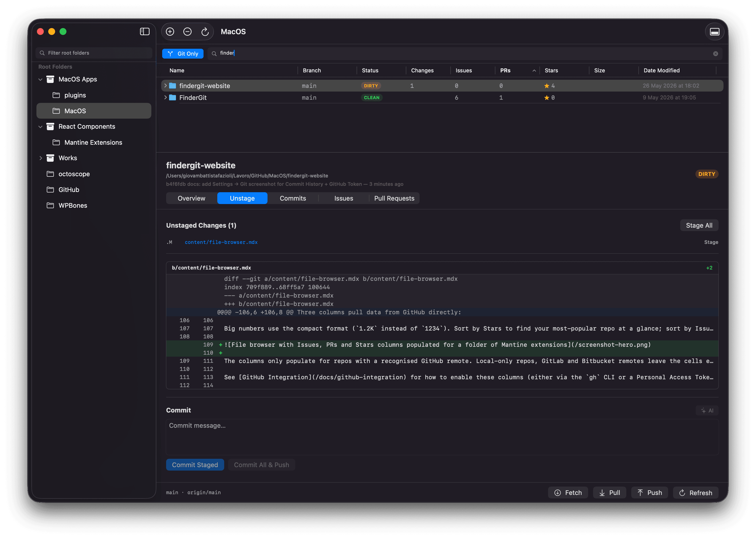
Task: Click the Commit Staged button
Action: click(195, 465)
